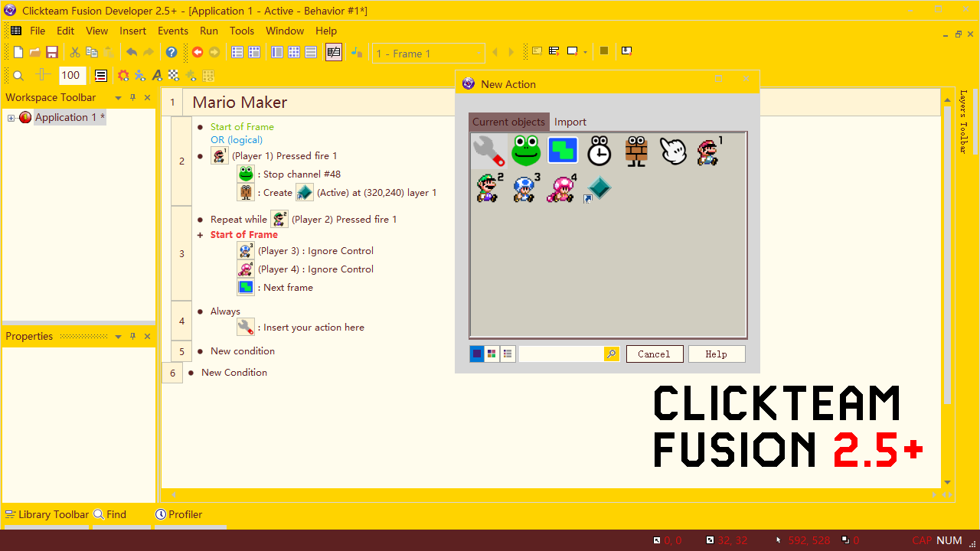Click the New file toolbar icon
The image size is (980, 551).
coord(18,52)
